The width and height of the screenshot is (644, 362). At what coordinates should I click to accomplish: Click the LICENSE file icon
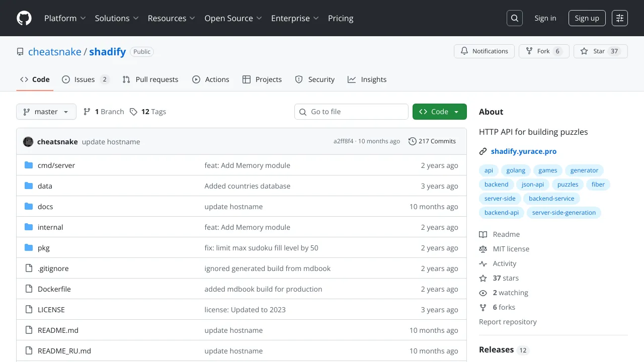tap(29, 309)
